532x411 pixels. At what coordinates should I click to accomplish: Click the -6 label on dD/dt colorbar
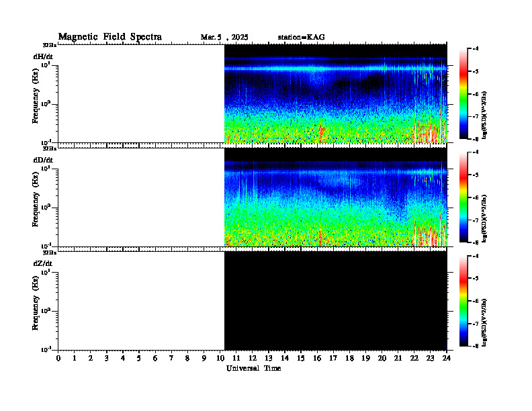point(475,197)
